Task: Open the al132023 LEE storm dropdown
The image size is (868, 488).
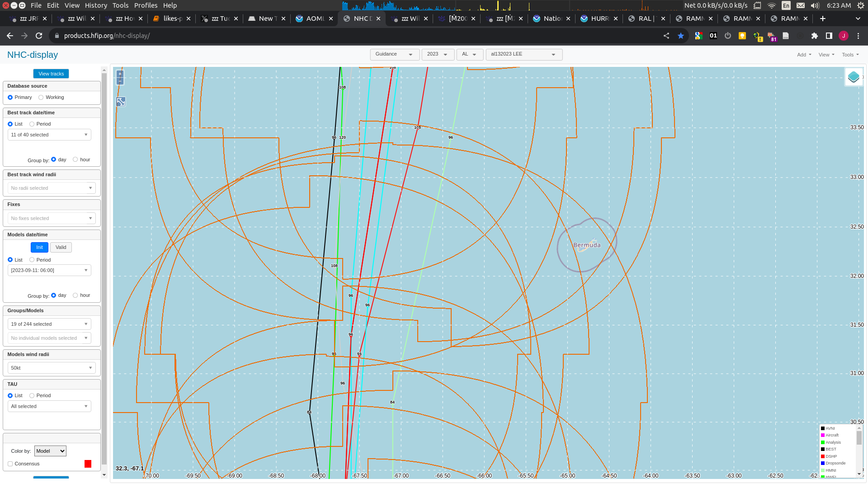Action: pos(524,54)
